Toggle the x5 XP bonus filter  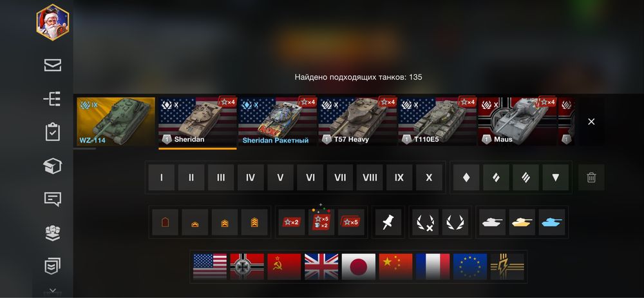pyautogui.click(x=351, y=223)
